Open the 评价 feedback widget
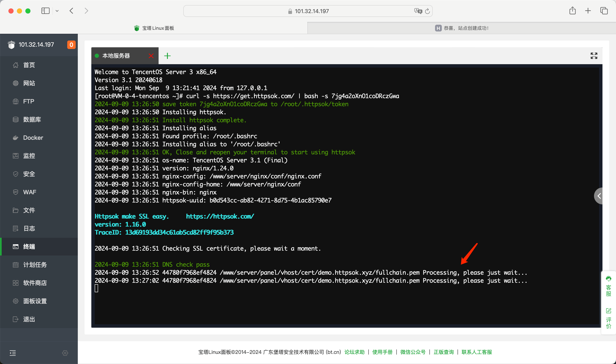 (x=608, y=319)
